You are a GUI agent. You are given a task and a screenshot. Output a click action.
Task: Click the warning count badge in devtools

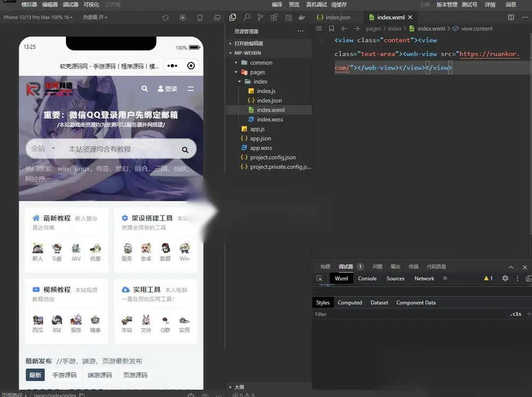pyautogui.click(x=488, y=278)
